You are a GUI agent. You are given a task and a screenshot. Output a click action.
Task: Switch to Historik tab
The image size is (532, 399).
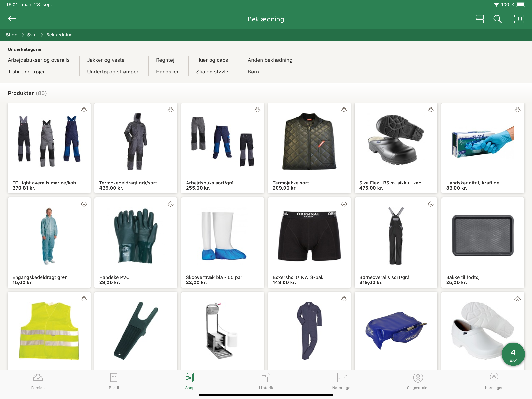pos(266,381)
